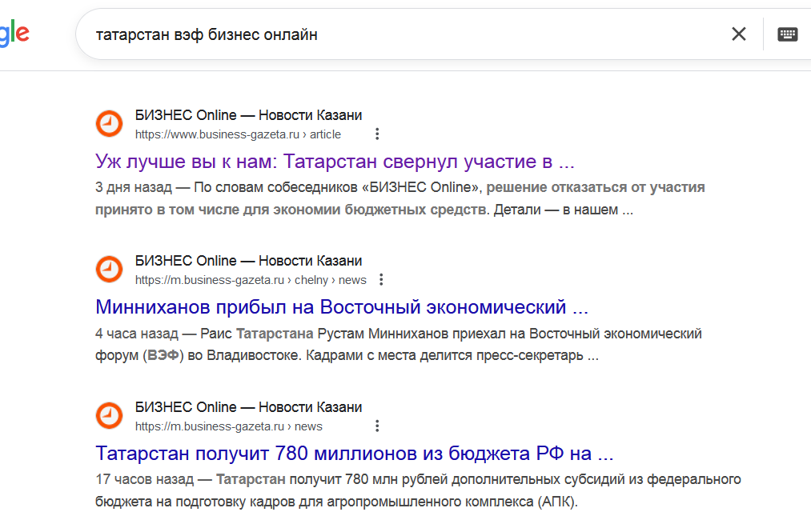Open the 'Татарстан получит 780 миллионов' result

pos(354,454)
